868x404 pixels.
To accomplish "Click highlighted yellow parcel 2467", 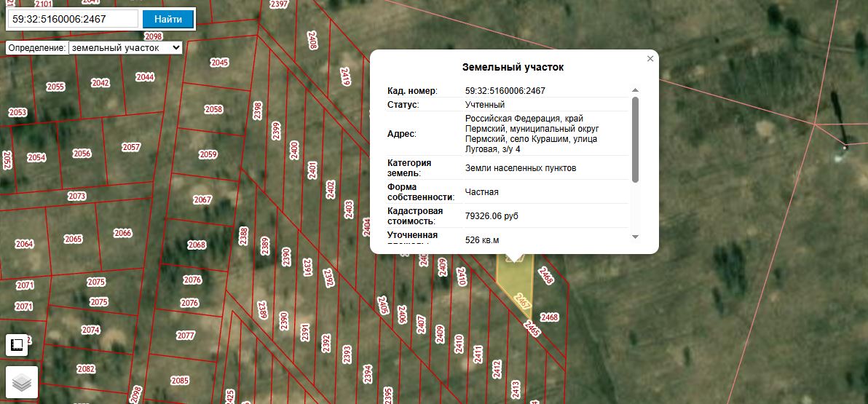I will click(513, 282).
